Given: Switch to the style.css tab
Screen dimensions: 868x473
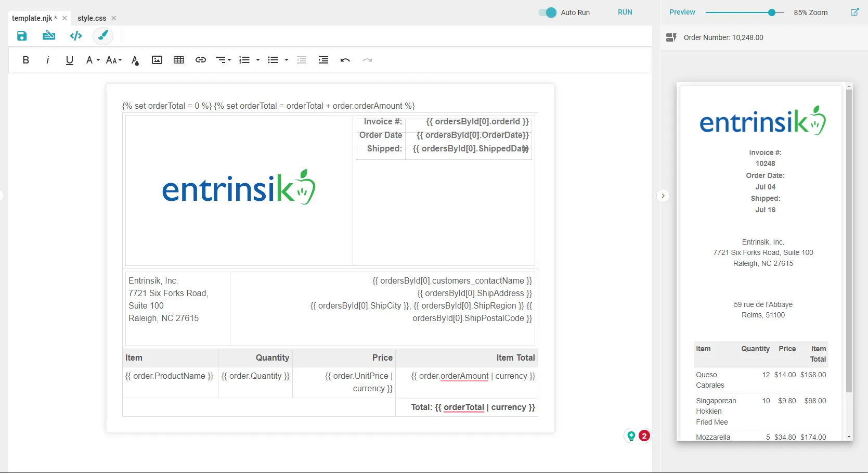Looking at the screenshot, I should click(92, 18).
